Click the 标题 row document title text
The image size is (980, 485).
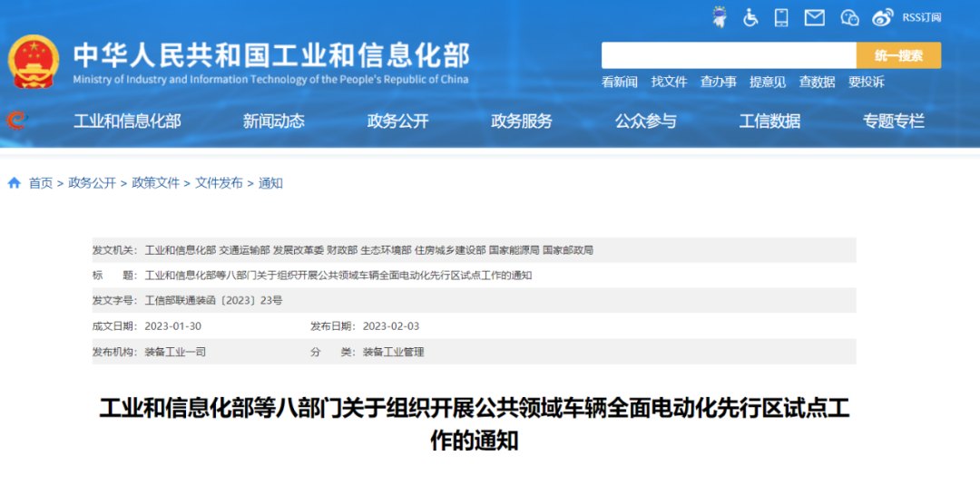[338, 276]
